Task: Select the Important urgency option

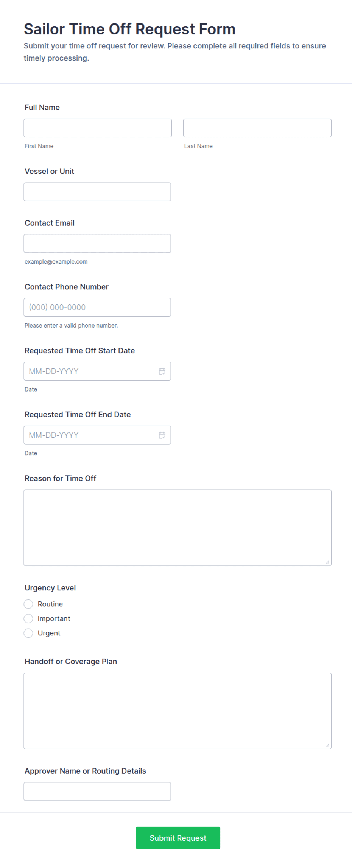Action: click(x=28, y=618)
